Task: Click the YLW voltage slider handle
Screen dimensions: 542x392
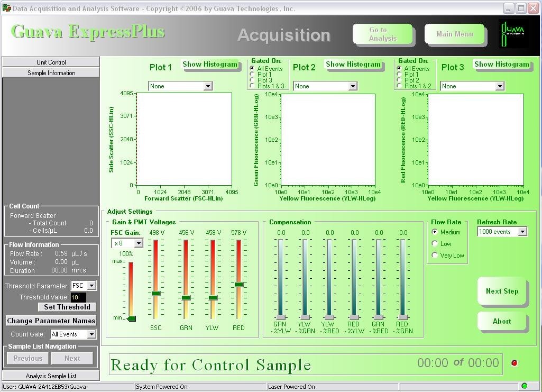Action: click(213, 298)
